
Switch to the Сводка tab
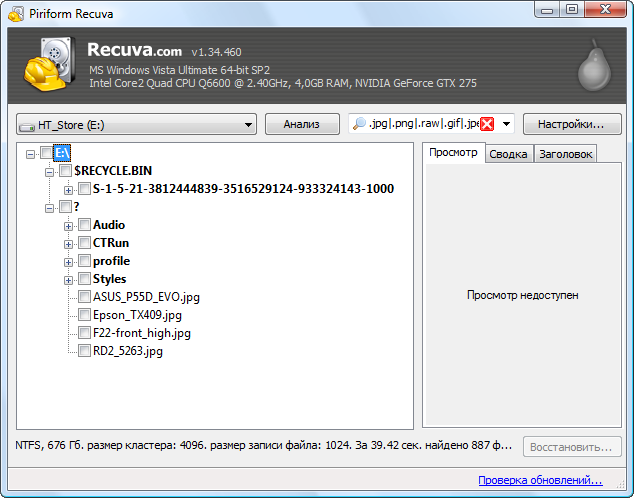tap(508, 154)
